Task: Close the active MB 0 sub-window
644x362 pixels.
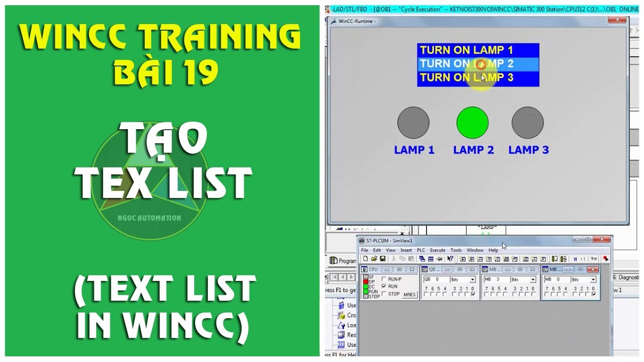Action: coord(593,269)
